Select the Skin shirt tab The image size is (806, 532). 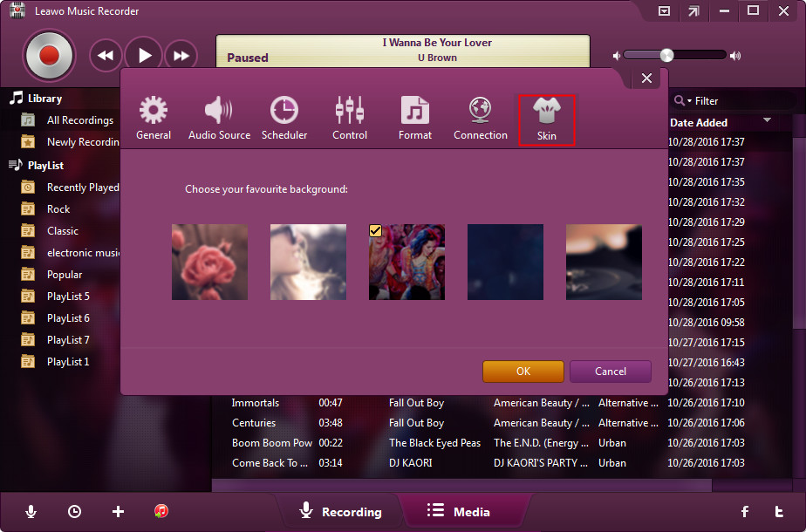[547, 119]
